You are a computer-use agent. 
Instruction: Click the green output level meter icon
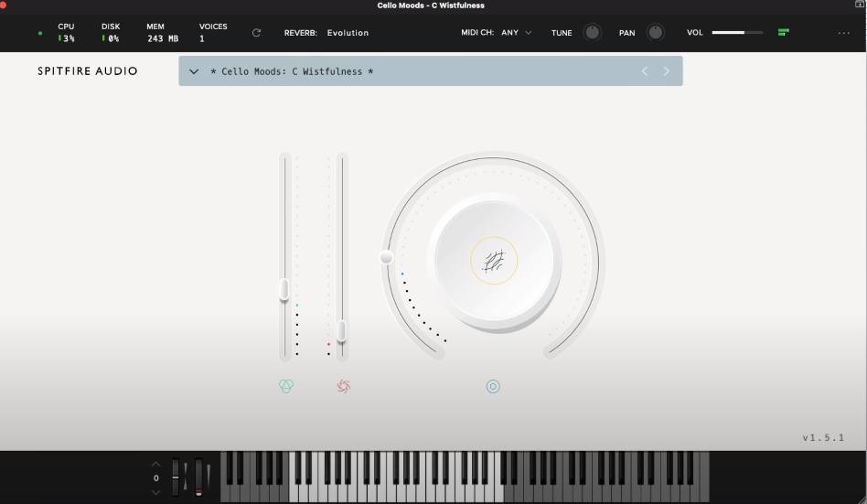click(x=784, y=33)
